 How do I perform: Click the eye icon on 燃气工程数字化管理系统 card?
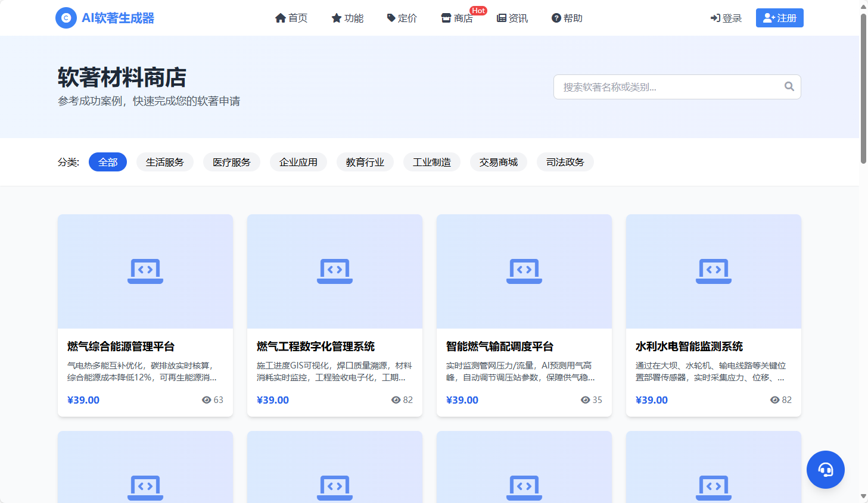tap(396, 400)
